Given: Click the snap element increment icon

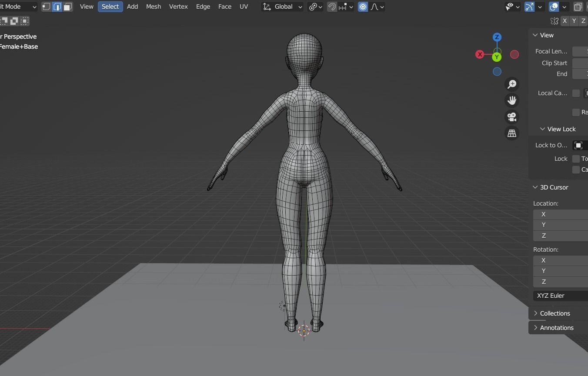Looking at the screenshot, I should 343,7.
